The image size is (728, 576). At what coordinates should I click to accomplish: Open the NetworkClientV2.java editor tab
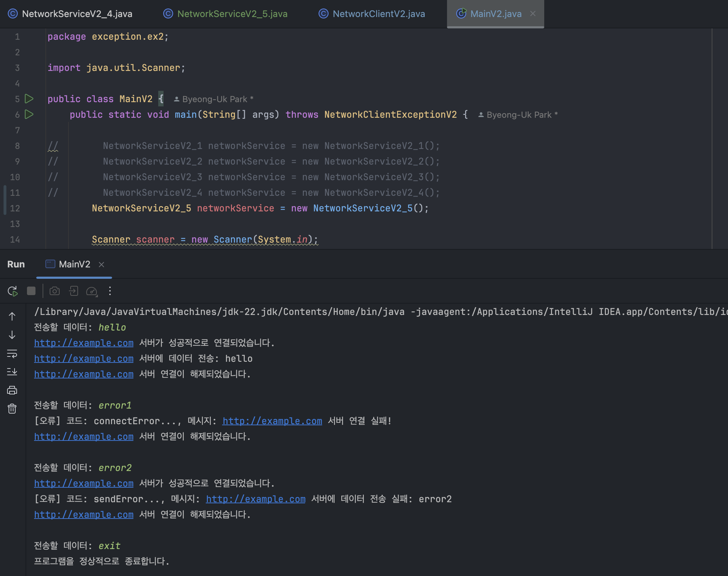coord(378,14)
